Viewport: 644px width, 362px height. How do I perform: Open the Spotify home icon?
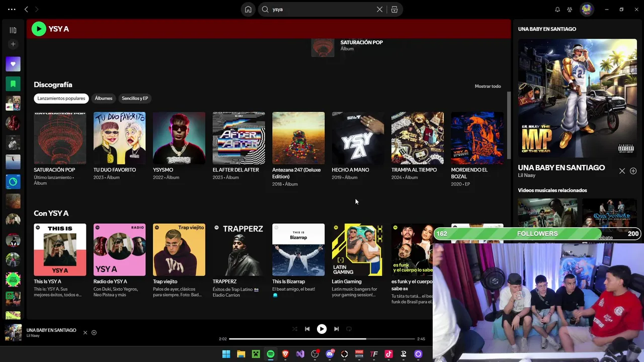coord(248,9)
